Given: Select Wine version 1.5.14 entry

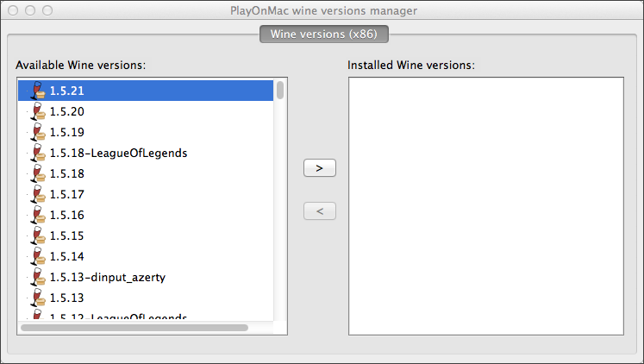Looking at the screenshot, I should click(67, 256).
